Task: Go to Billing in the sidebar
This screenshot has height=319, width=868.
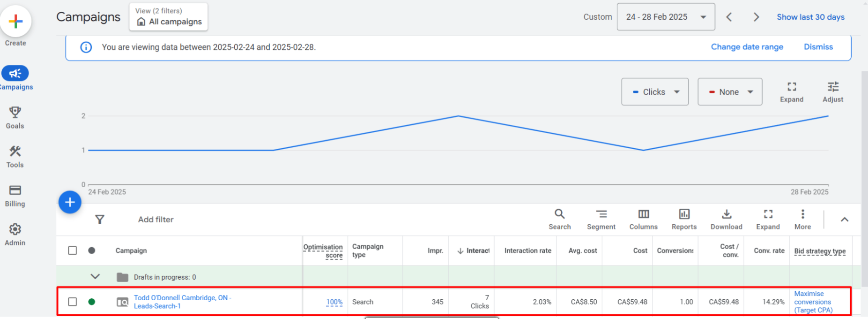Action: pos(15,196)
